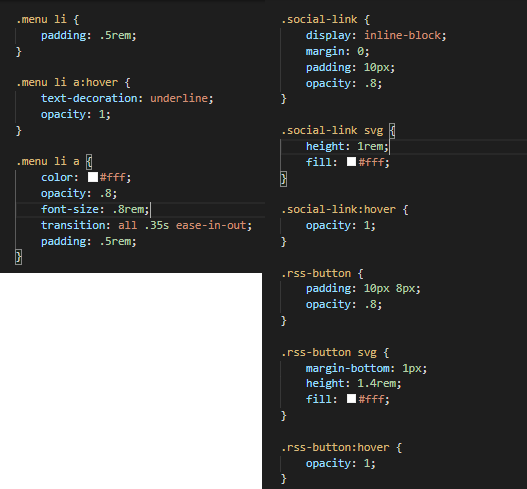Open the fill swatch in .social-link svg rule
The width and height of the screenshot is (527, 489).
point(351,162)
